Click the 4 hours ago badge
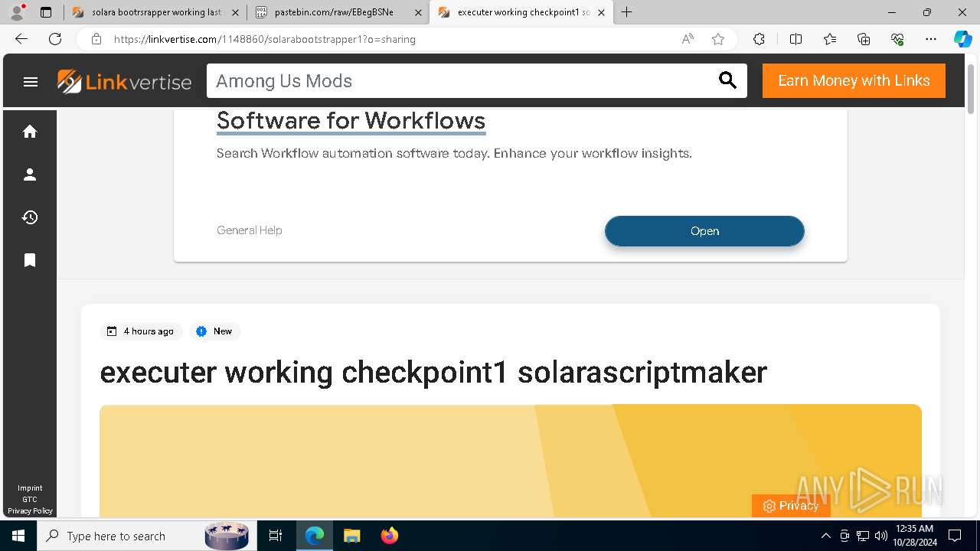The width and height of the screenshot is (980, 551). coord(141,331)
